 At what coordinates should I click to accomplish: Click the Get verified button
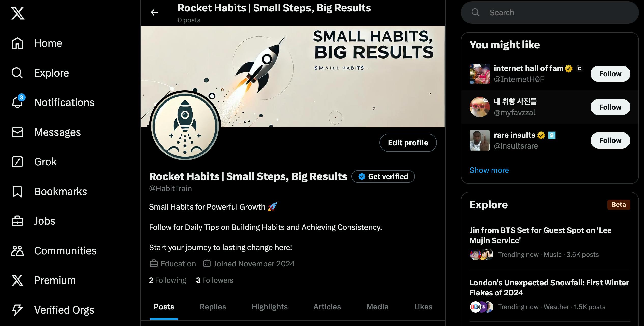point(383,176)
